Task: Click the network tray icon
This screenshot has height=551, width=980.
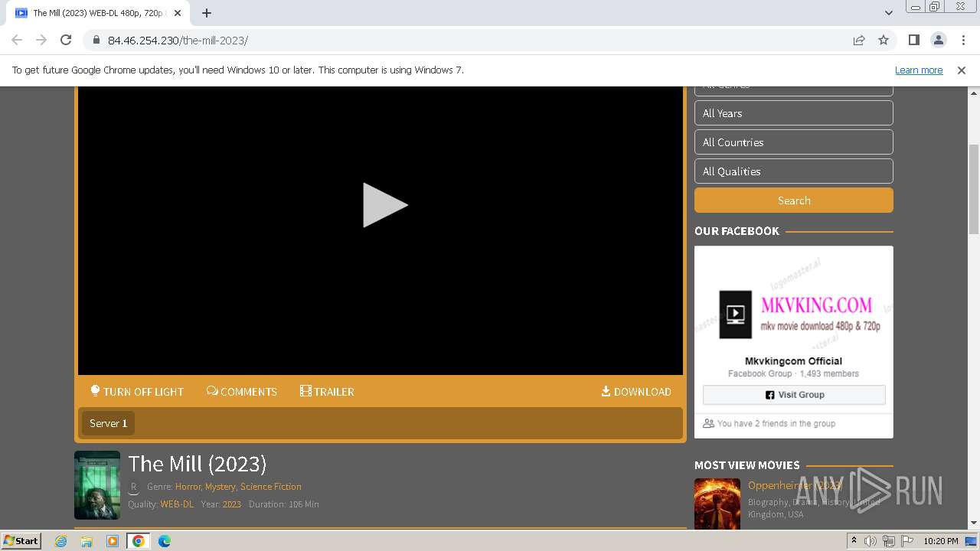Action: 889,541
